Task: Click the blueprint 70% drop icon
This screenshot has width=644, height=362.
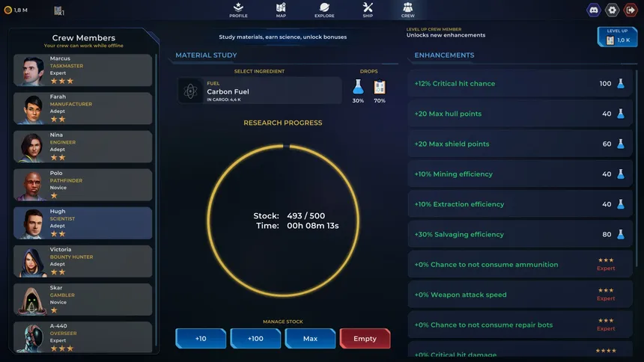Action: [380, 87]
